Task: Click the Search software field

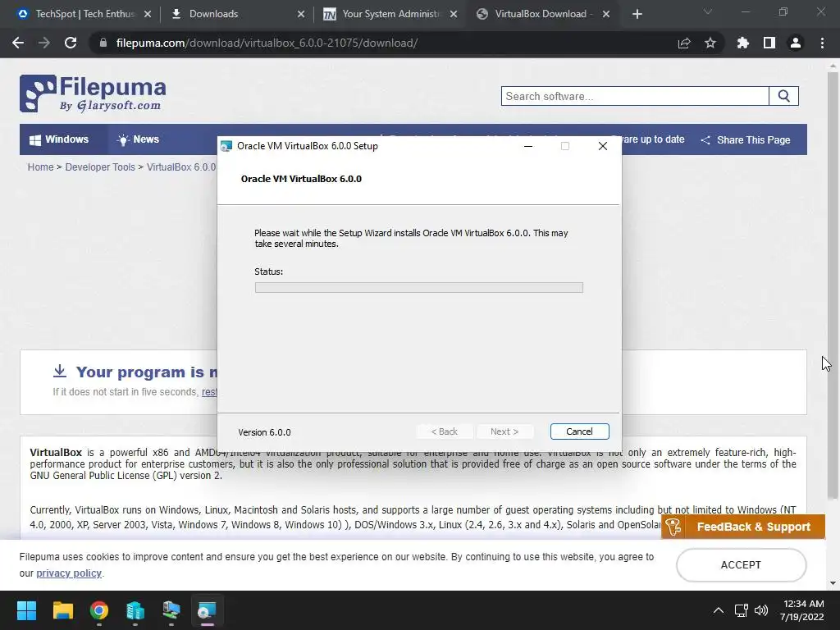Action: (635, 97)
